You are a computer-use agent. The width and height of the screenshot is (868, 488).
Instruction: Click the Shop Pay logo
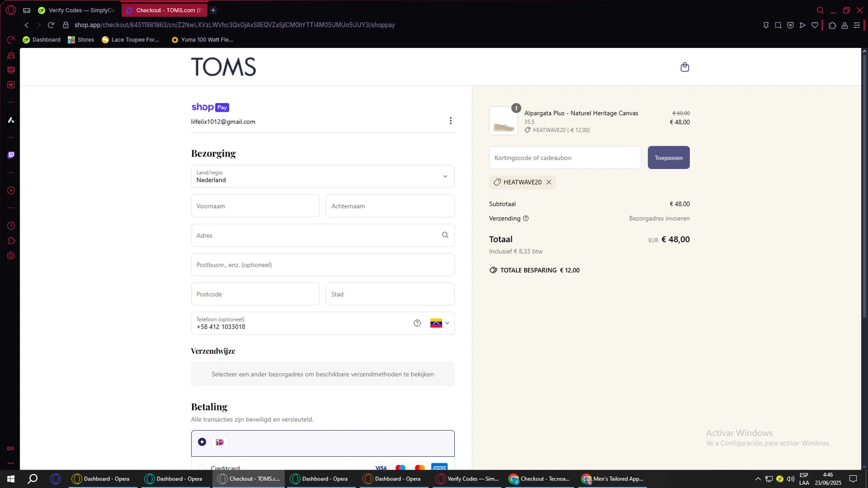(210, 107)
